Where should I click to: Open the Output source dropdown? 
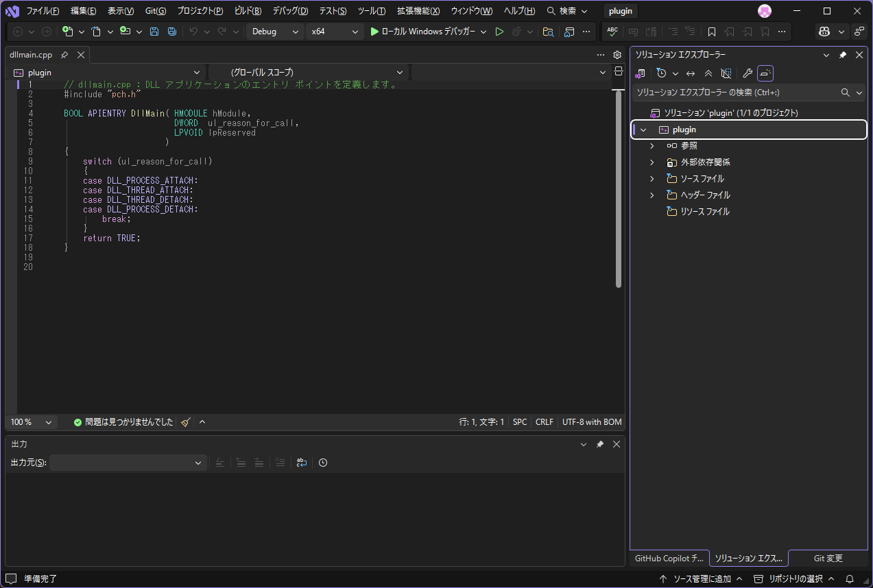pyautogui.click(x=128, y=463)
